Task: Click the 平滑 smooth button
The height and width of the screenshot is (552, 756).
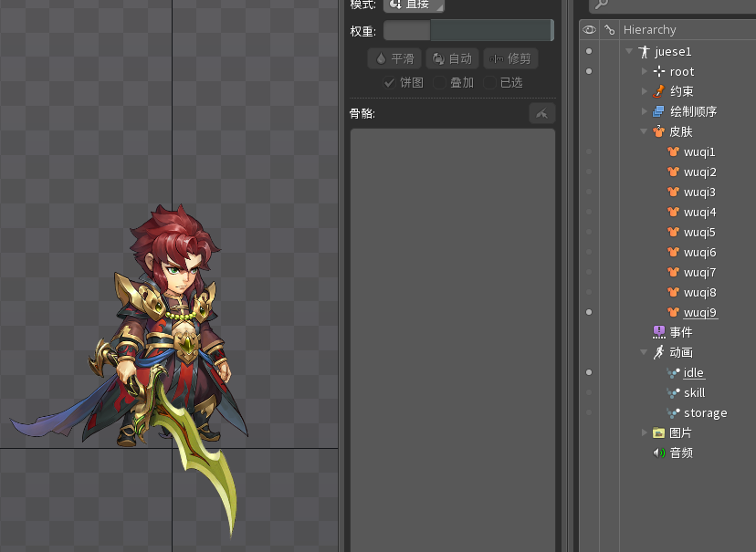Action: [x=394, y=58]
